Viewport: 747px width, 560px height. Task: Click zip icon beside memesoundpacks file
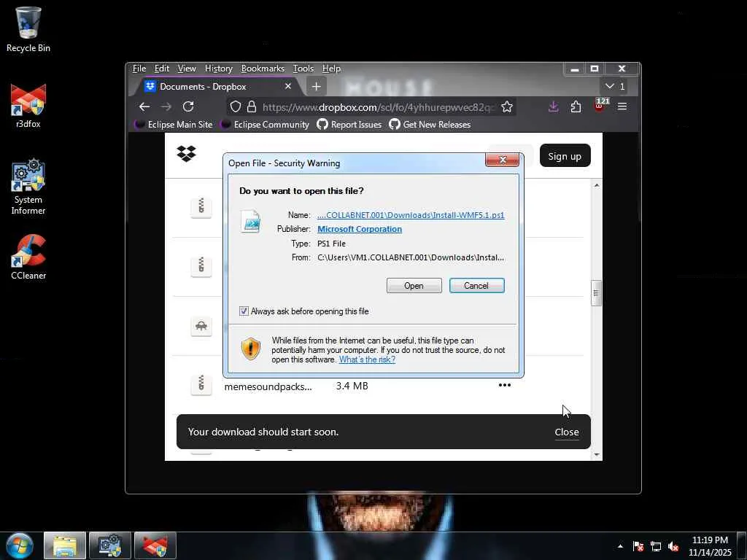pos(201,384)
